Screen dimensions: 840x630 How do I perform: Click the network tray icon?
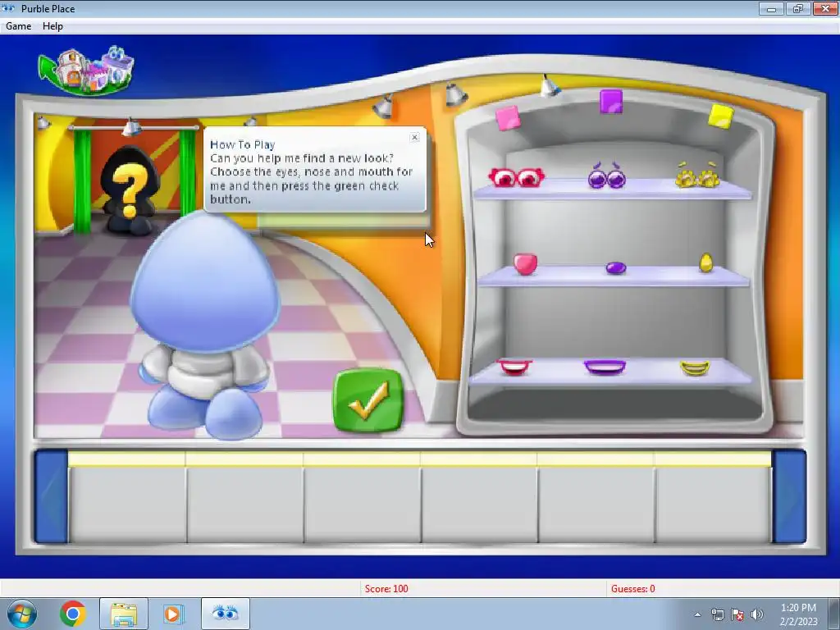717,614
